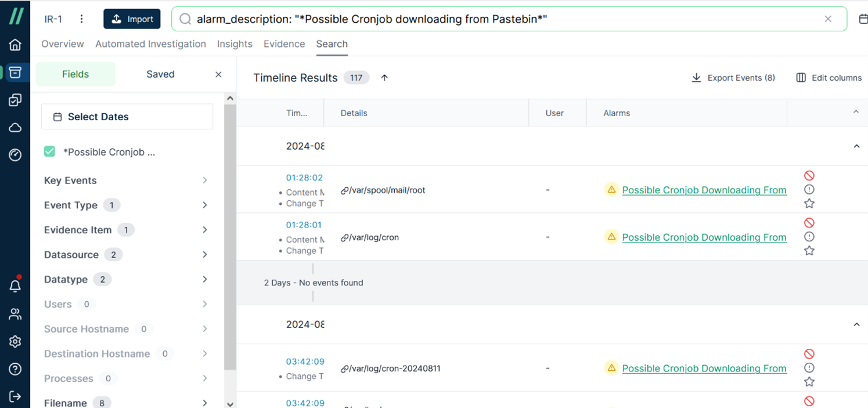The image size is (868, 408).
Task: Click red block icon for /var/log/cron event
Action: [x=809, y=223]
